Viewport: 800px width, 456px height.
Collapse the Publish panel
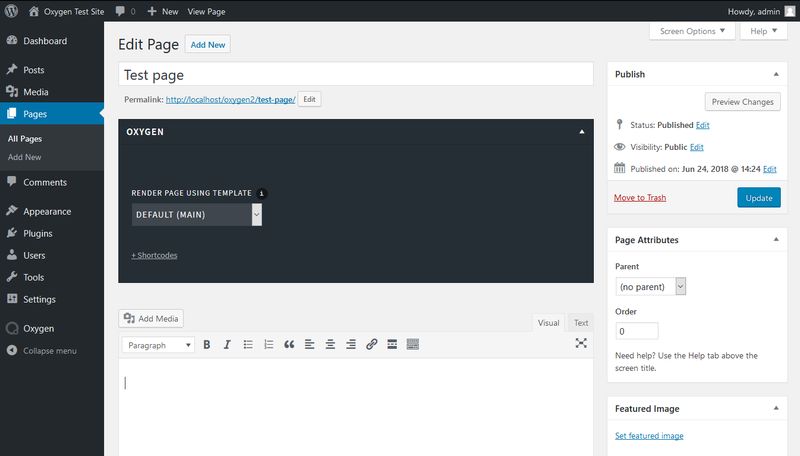tap(776, 74)
